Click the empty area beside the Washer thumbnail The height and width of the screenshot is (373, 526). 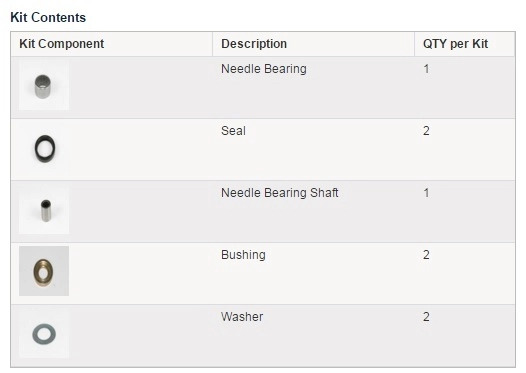[141, 335]
